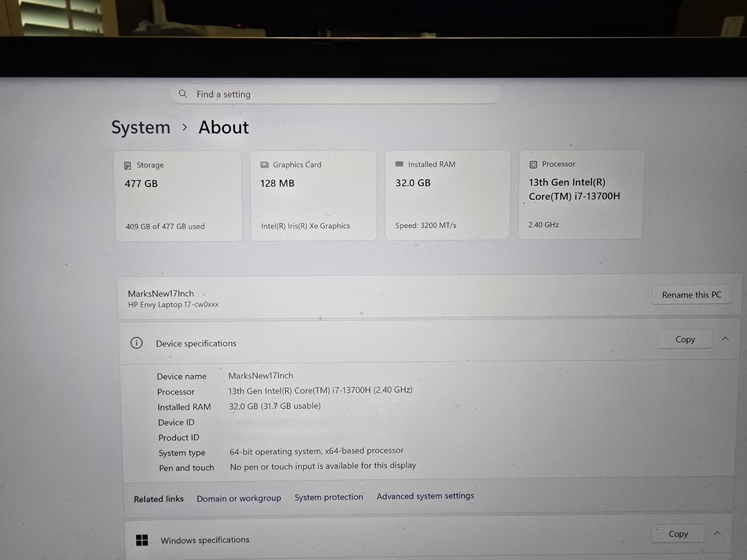Click the Processor chip icon
Image resolution: width=747 pixels, height=560 pixels.
533,164
